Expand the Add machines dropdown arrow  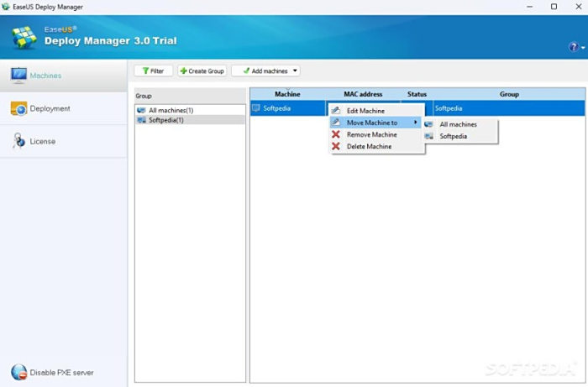[x=295, y=71]
